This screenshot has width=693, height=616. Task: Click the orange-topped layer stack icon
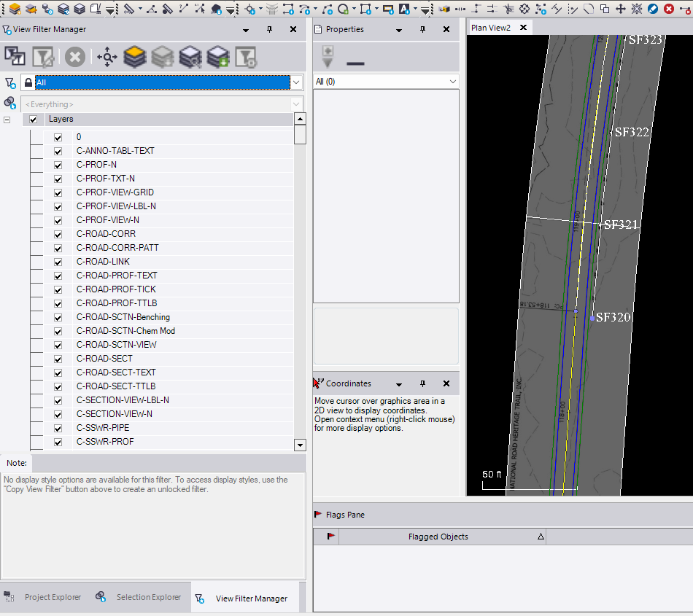coord(134,57)
